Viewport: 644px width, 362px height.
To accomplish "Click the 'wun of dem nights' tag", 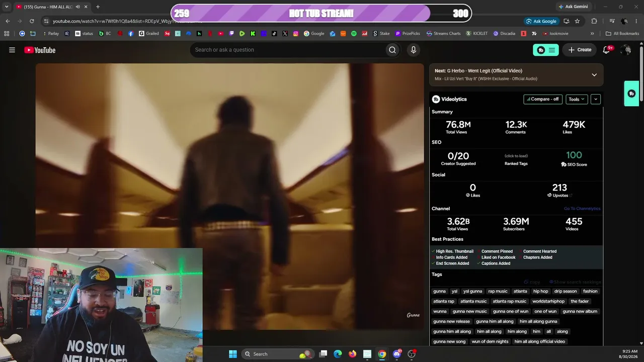I will click(x=490, y=341).
